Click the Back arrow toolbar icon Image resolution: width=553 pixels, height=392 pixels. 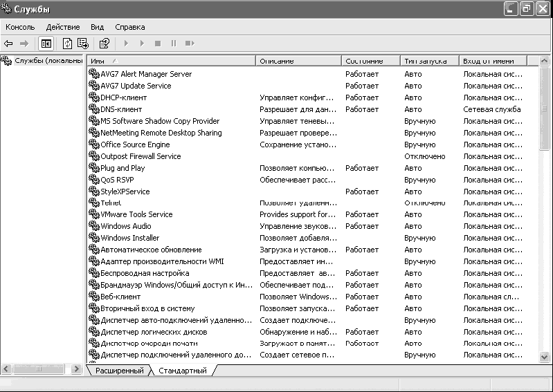click(8, 44)
